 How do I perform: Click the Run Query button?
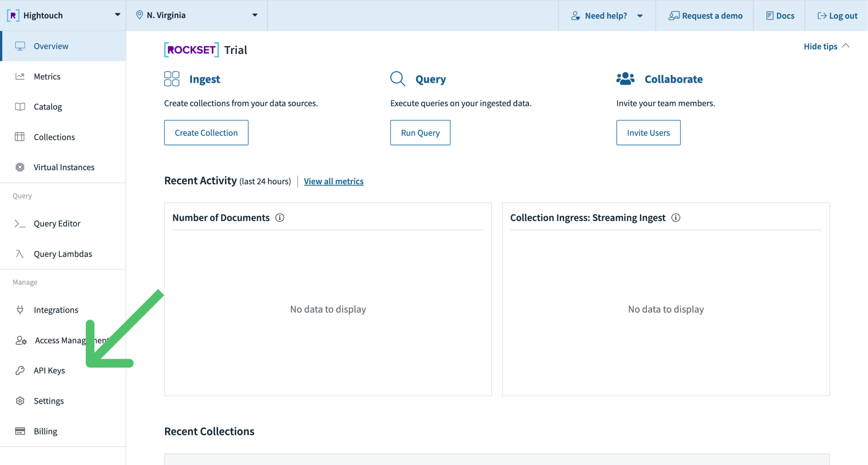tap(421, 133)
